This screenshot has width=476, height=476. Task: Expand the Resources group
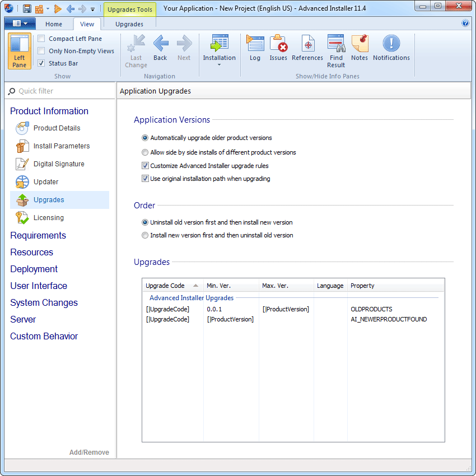pos(31,252)
